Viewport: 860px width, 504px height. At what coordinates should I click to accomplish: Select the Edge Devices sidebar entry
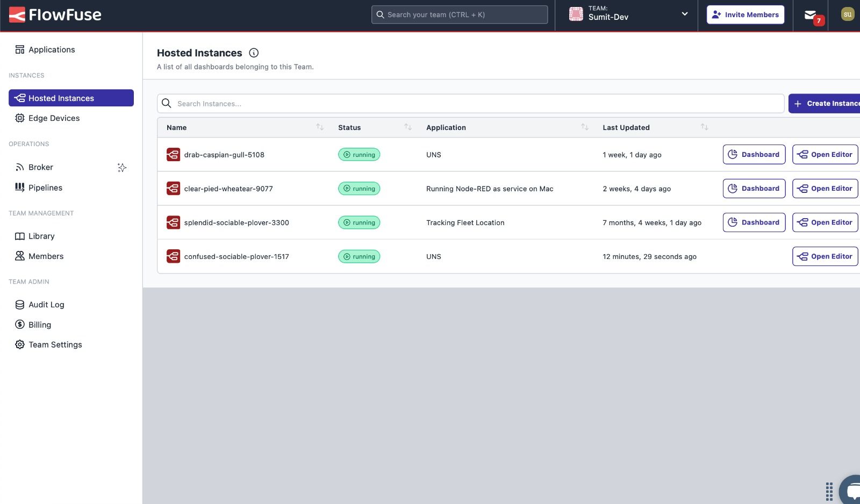tap(54, 118)
